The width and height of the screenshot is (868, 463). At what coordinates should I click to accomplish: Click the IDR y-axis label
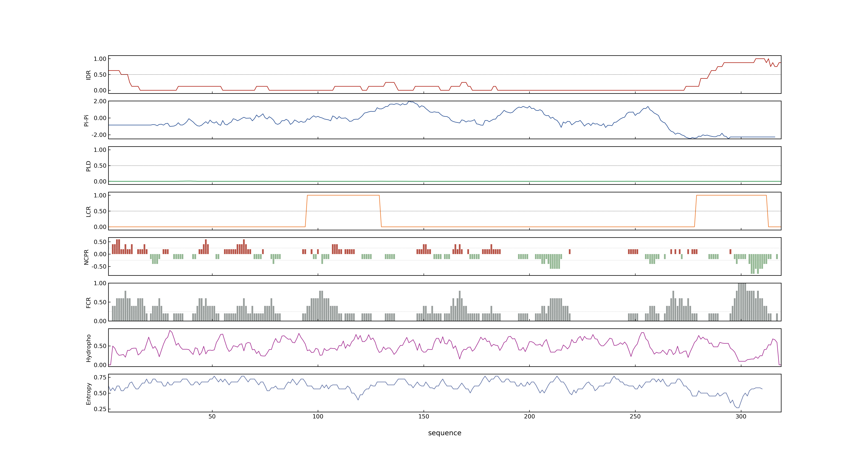pyautogui.click(x=88, y=75)
